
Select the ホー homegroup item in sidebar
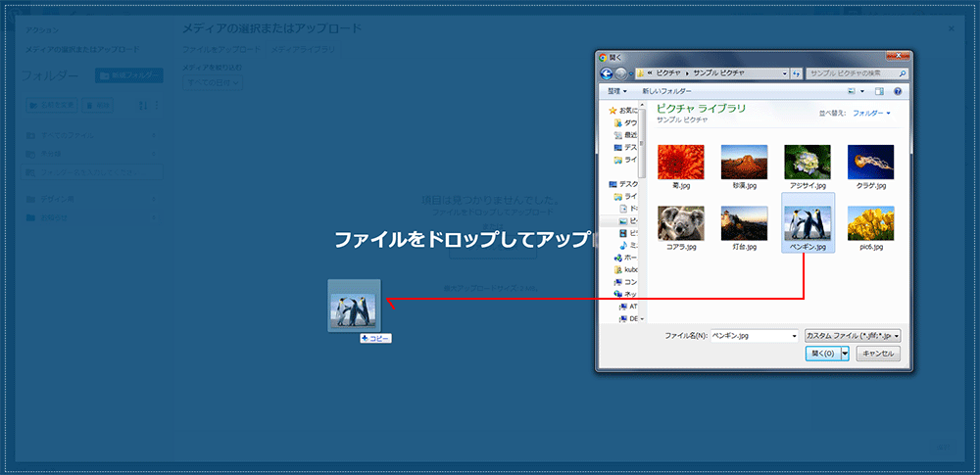point(625,258)
